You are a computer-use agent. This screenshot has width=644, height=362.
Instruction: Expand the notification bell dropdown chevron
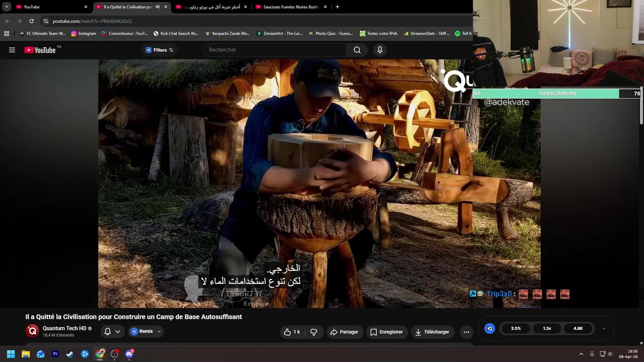(118, 331)
